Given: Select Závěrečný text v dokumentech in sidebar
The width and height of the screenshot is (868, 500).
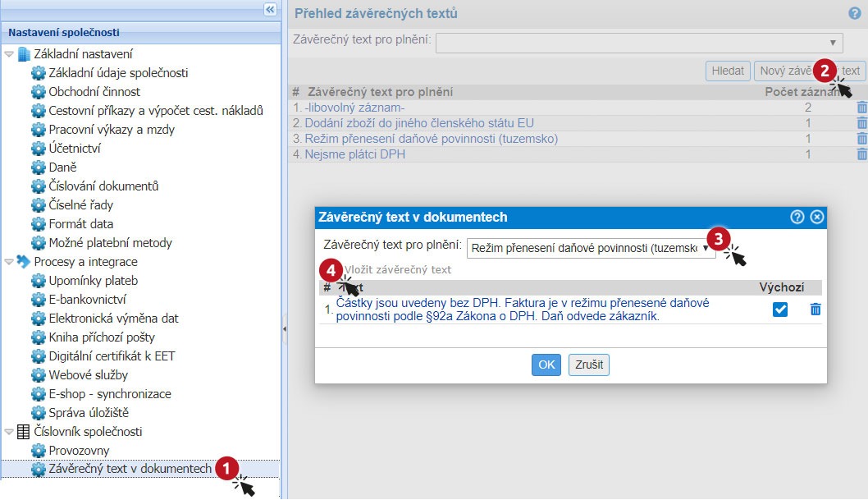Looking at the screenshot, I should coord(130,469).
